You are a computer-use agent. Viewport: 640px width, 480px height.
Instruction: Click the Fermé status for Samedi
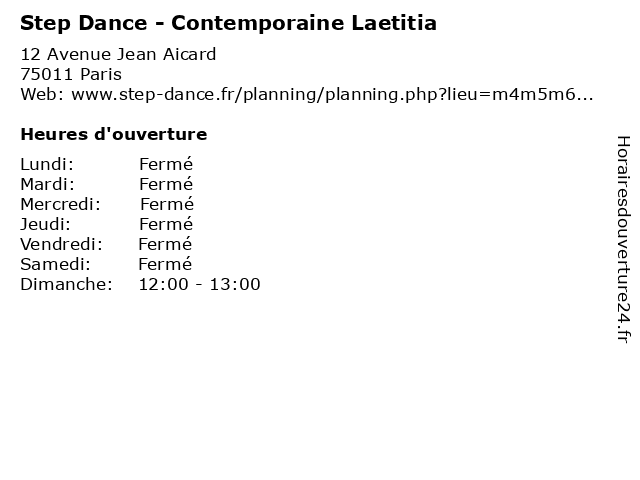pyautogui.click(x=165, y=264)
